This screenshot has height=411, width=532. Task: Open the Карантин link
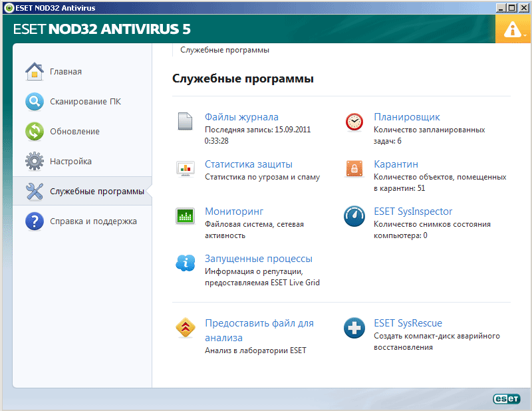(x=396, y=164)
